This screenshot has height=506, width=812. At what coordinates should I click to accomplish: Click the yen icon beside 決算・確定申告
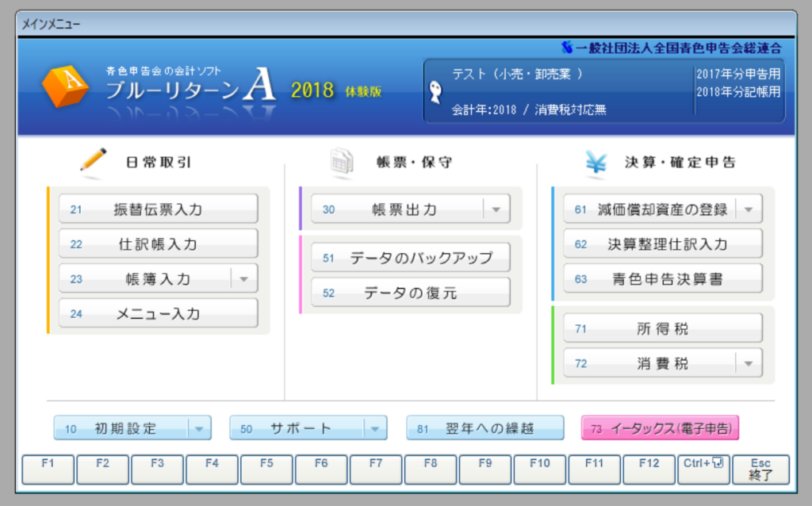pos(596,162)
